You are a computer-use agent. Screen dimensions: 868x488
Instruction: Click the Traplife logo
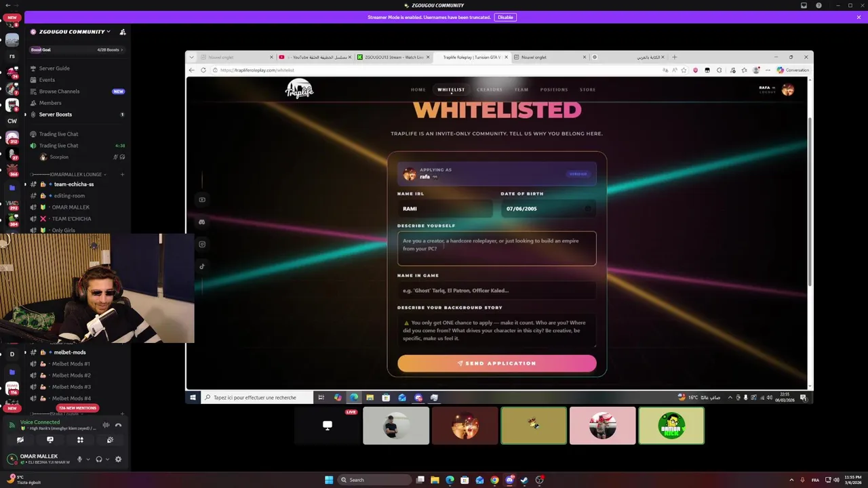[299, 89]
